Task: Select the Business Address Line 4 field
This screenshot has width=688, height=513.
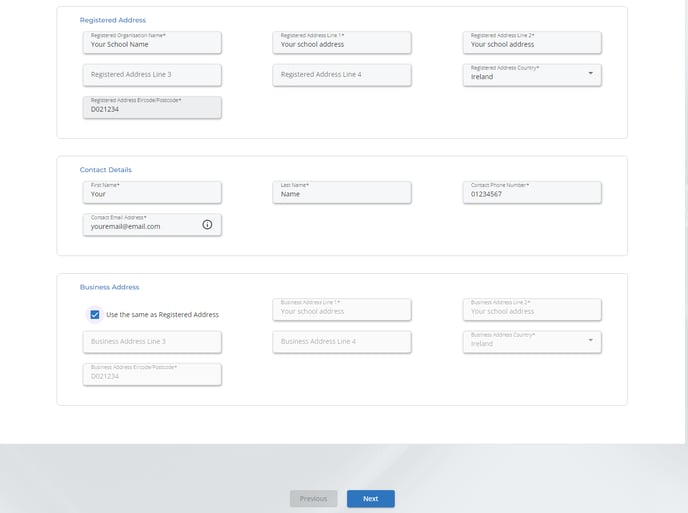Action: click(342, 342)
